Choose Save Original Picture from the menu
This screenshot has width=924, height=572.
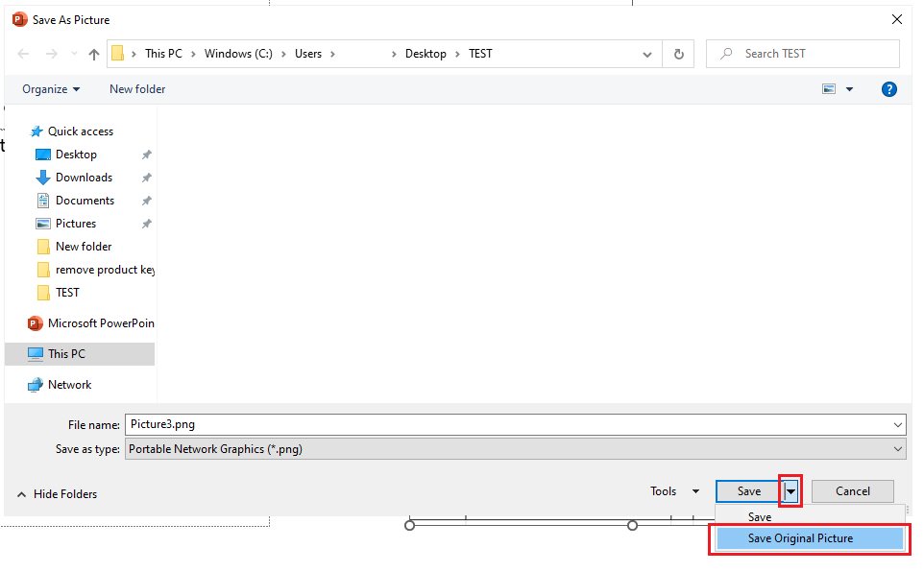809,537
